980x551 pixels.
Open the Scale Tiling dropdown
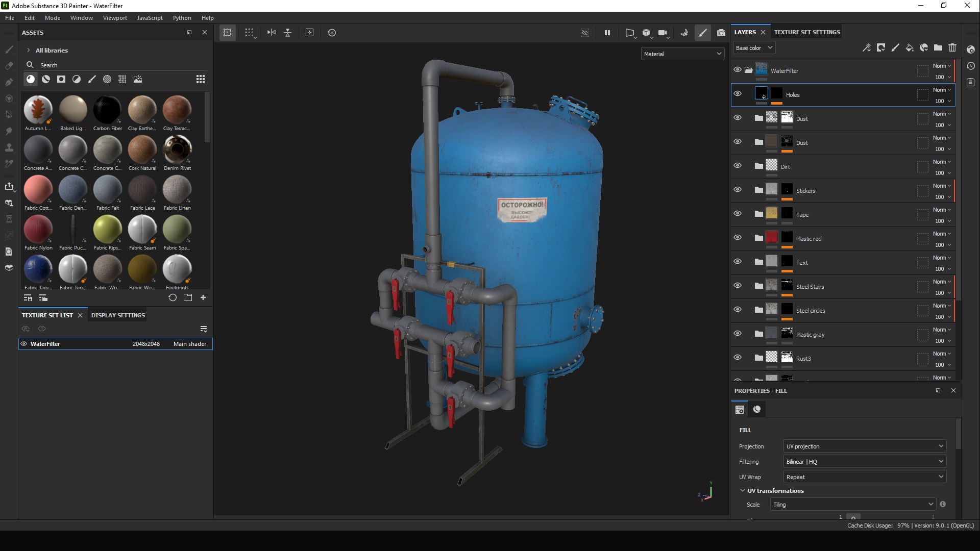853,505
